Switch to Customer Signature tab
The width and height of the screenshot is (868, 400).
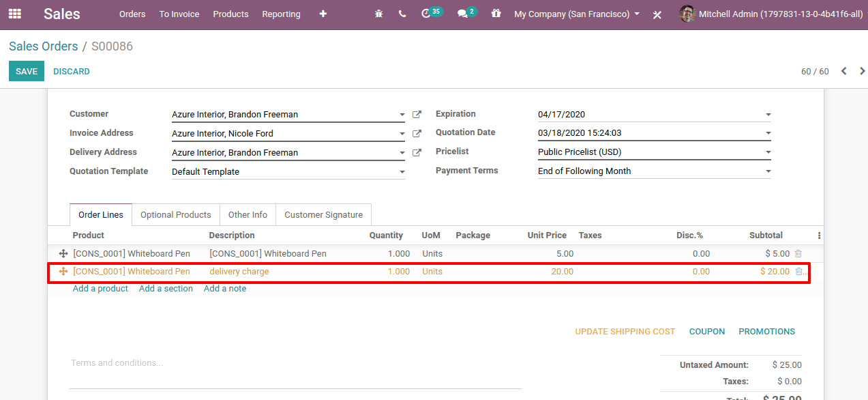click(x=324, y=214)
